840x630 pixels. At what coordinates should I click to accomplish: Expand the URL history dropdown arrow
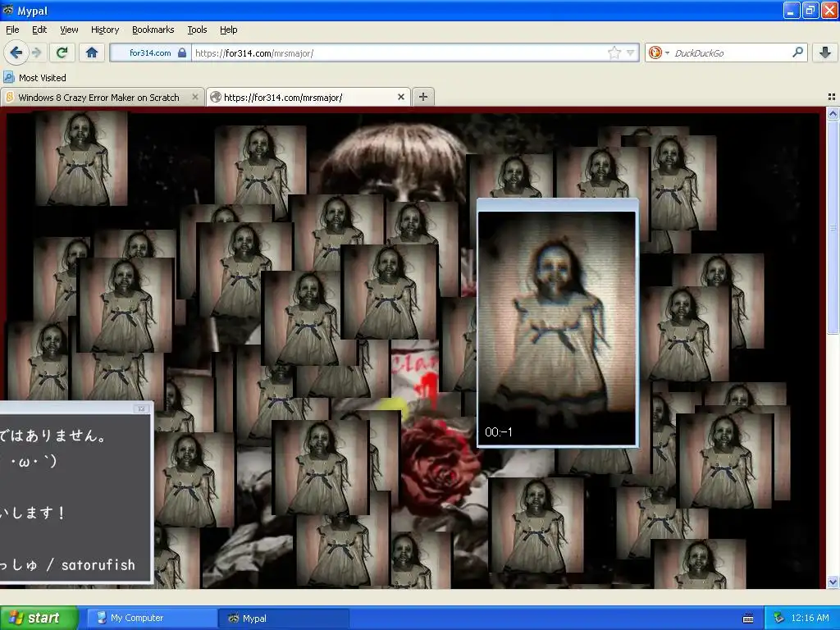click(x=631, y=52)
